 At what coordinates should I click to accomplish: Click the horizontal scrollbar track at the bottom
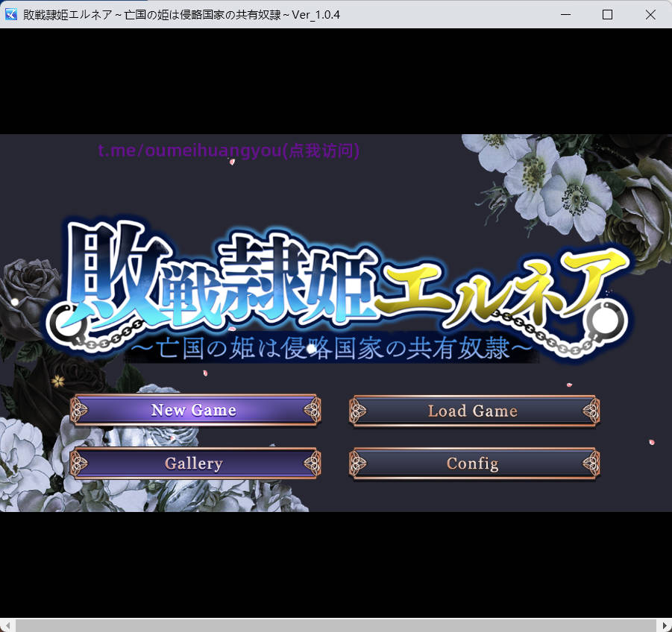[x=336, y=625]
